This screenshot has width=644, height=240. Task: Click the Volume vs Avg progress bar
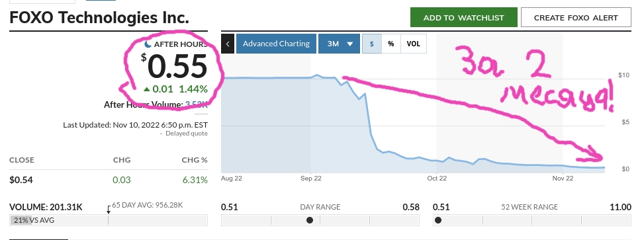pos(109,220)
